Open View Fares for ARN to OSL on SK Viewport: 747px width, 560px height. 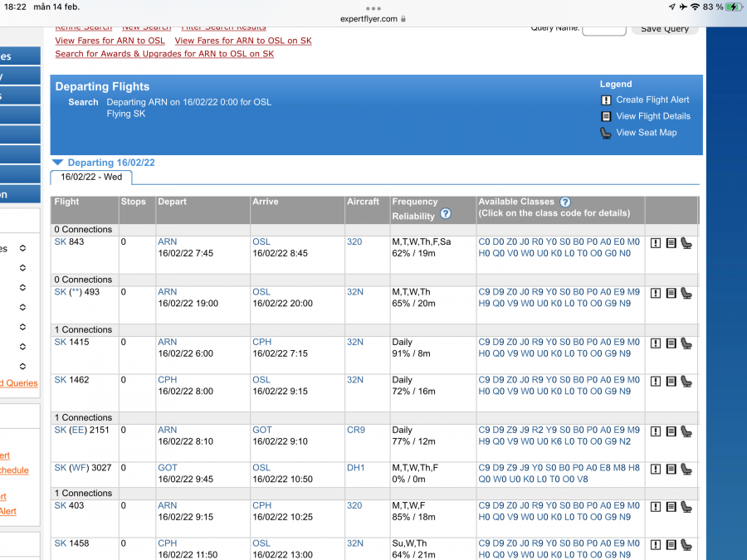tap(243, 41)
